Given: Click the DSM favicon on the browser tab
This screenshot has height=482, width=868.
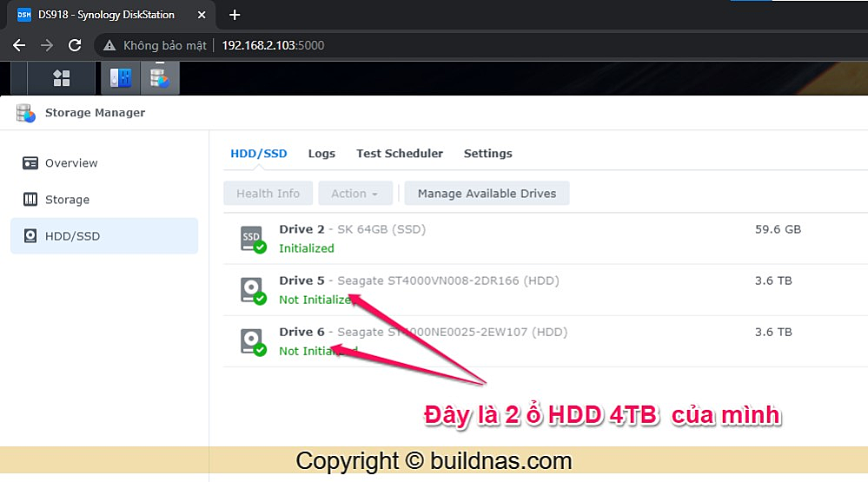Looking at the screenshot, I should (x=24, y=15).
